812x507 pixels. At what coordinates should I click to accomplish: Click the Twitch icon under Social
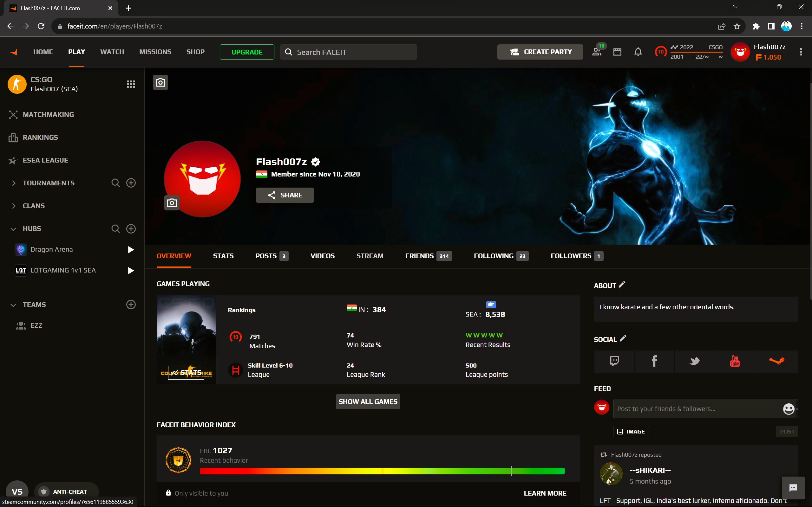point(614,361)
